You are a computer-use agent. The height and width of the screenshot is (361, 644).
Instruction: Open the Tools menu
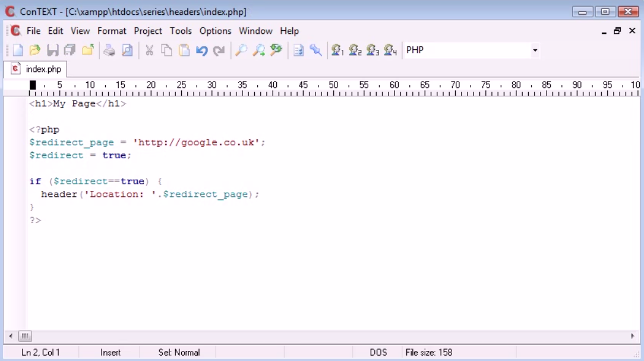point(181,31)
